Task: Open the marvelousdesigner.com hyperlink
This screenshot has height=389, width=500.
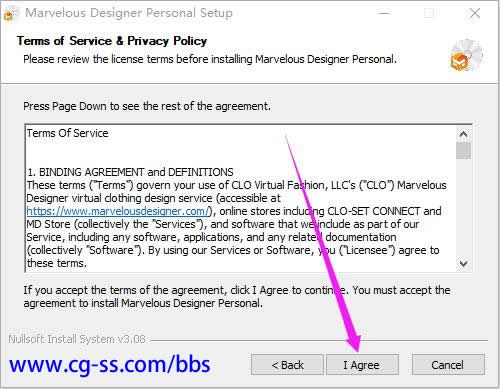Action: click(118, 211)
